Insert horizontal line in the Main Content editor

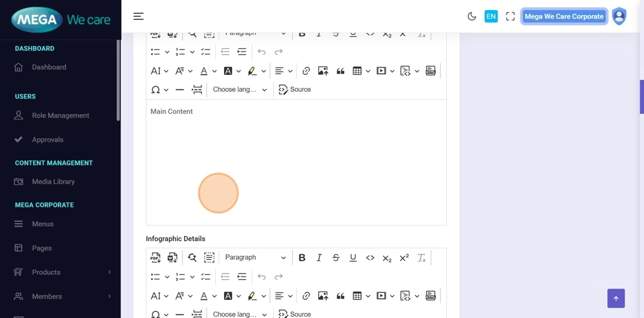point(180,90)
